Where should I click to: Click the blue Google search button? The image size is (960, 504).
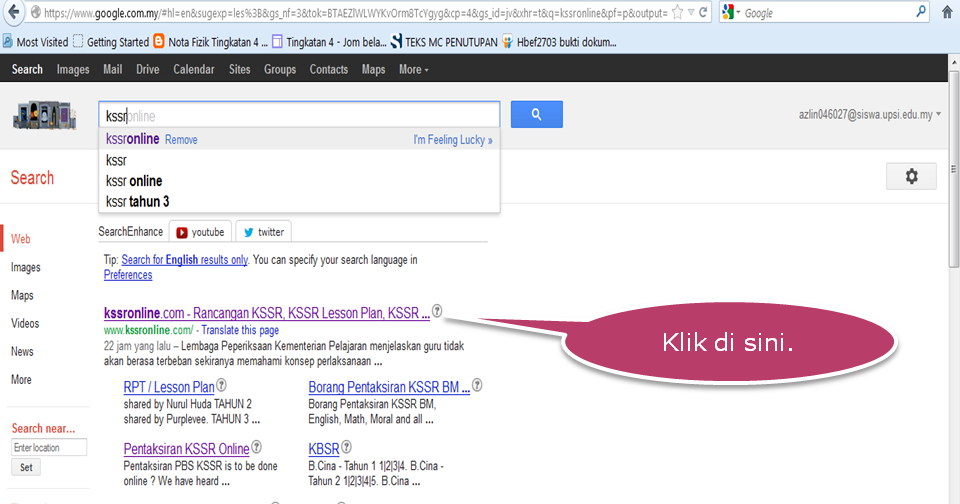pos(536,115)
